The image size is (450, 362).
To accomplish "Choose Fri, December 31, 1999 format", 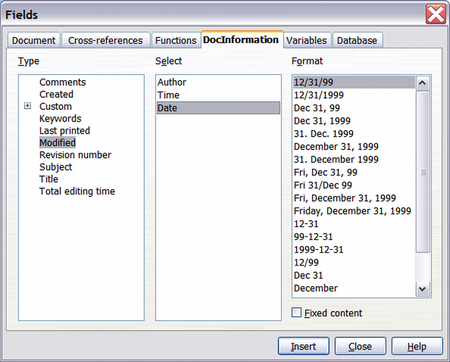I will click(354, 198).
